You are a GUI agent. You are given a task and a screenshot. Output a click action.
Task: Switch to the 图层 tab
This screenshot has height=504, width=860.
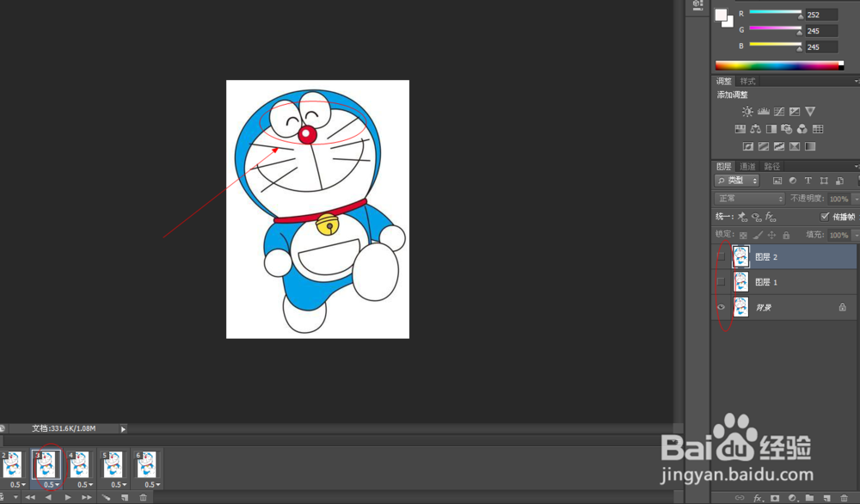[724, 166]
